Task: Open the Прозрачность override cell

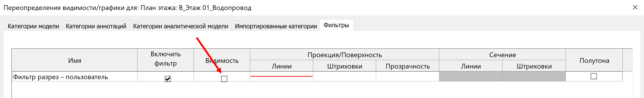Action: coord(408,76)
